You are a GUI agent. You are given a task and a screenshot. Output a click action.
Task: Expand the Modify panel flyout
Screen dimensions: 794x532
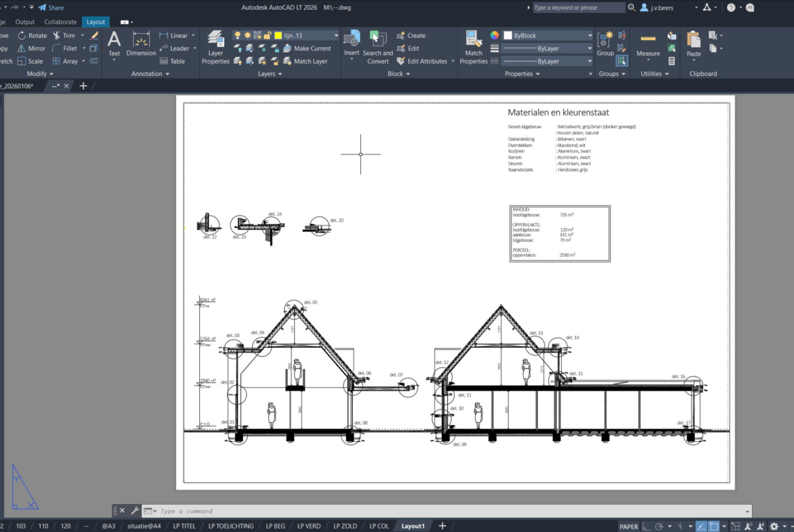click(x=40, y=74)
